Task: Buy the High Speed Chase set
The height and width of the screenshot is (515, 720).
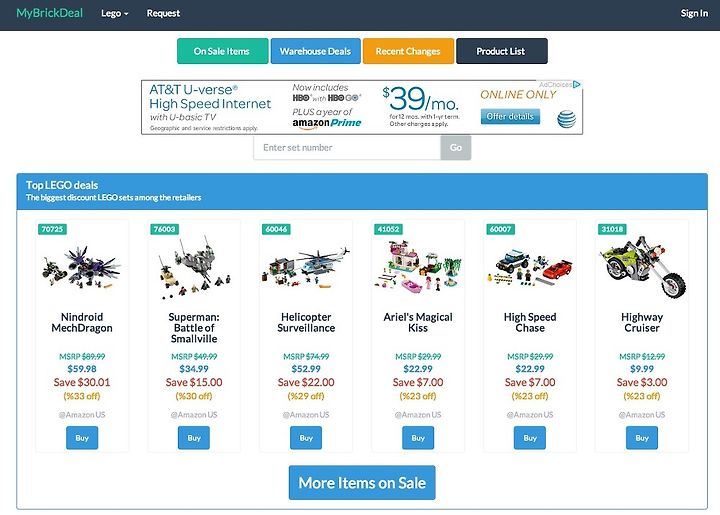Action: (530, 438)
